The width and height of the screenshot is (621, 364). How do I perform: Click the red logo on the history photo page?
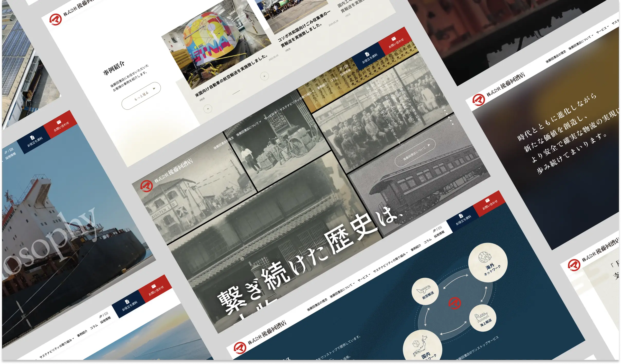(147, 186)
